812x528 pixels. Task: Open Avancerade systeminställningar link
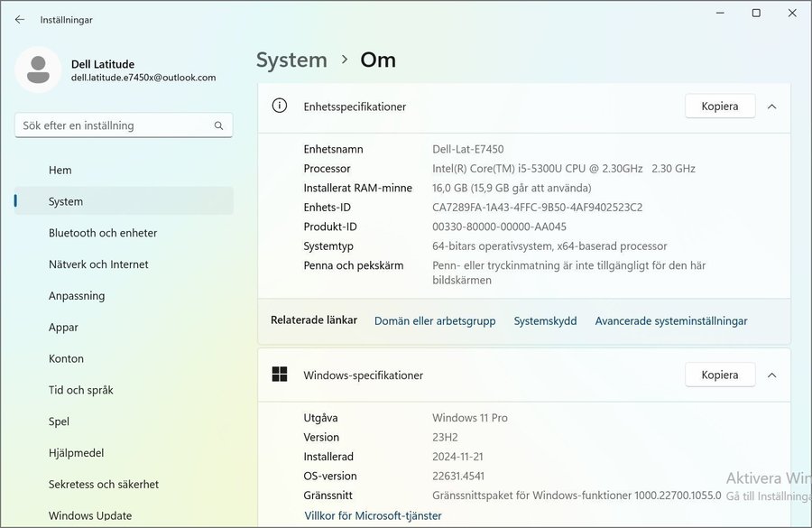tap(671, 321)
